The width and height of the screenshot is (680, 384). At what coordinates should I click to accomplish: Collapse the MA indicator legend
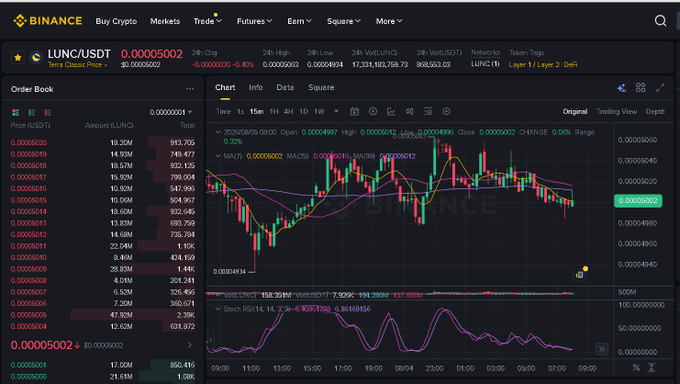pyautogui.click(x=218, y=156)
